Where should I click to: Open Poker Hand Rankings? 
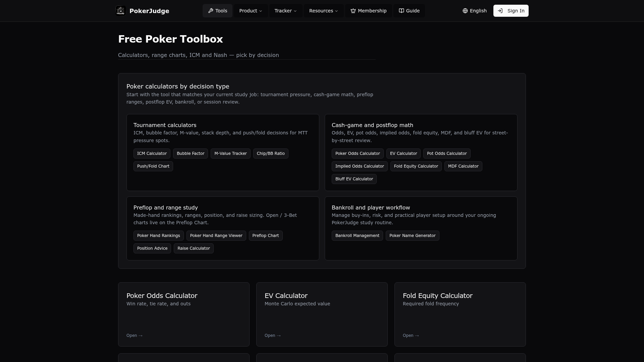point(159,236)
